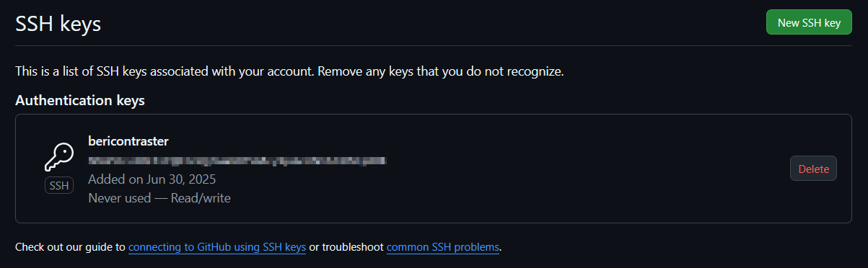
Task: Click the Check out our guide to text
Action: pos(70,247)
